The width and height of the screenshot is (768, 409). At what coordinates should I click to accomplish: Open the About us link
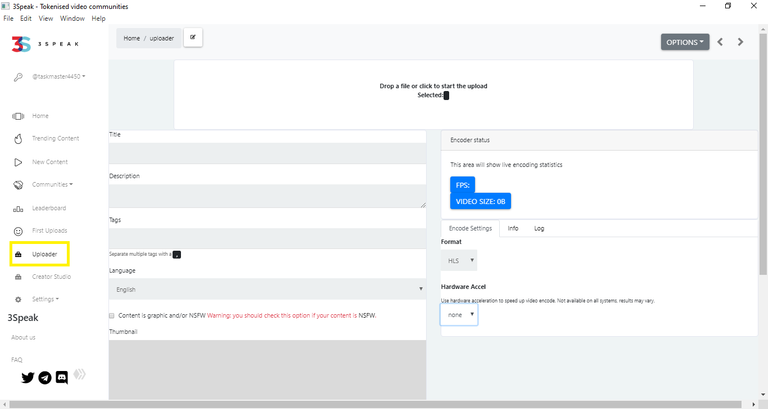coord(23,337)
